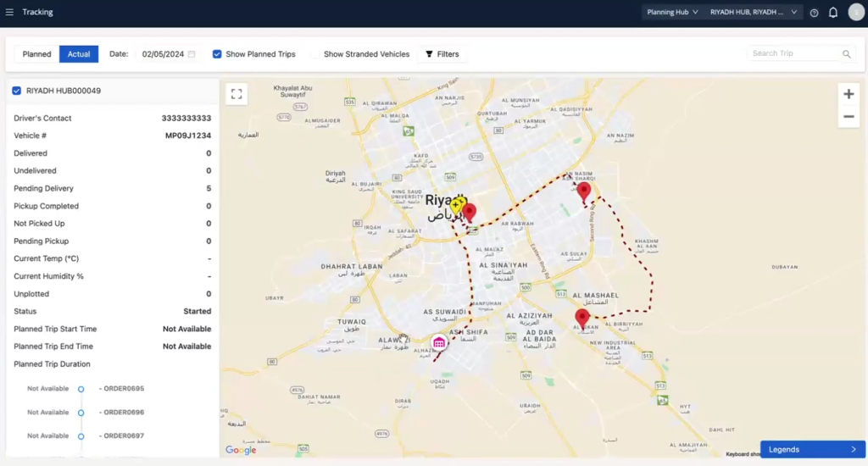Open the hamburger navigation menu
The height and width of the screenshot is (466, 868).
[10, 13]
